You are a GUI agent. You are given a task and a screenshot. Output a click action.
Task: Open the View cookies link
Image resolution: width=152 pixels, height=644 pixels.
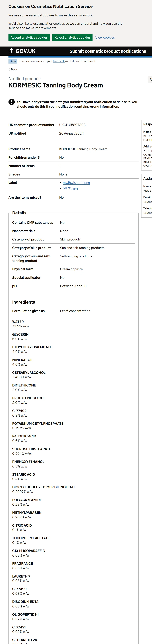point(105,38)
